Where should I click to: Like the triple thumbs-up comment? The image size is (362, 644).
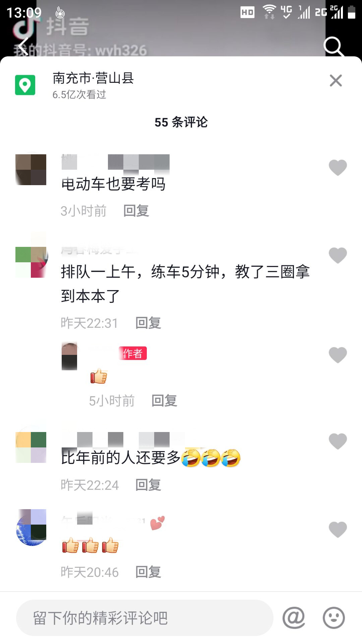[338, 530]
